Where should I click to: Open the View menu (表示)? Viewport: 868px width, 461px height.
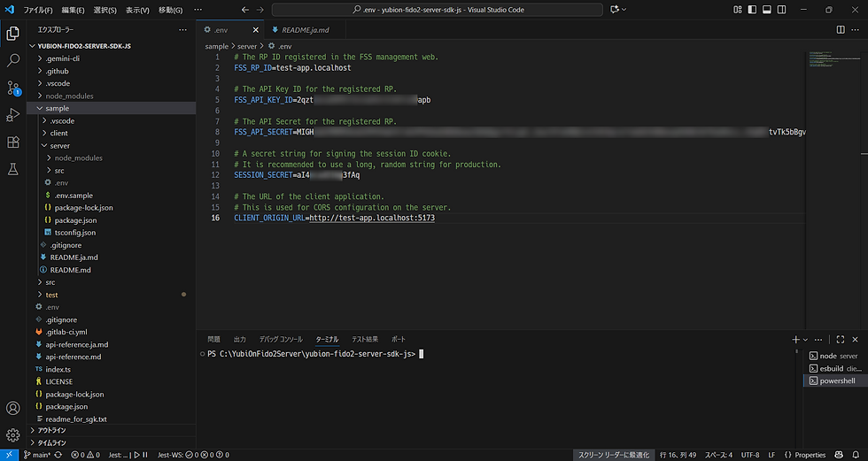coord(137,10)
